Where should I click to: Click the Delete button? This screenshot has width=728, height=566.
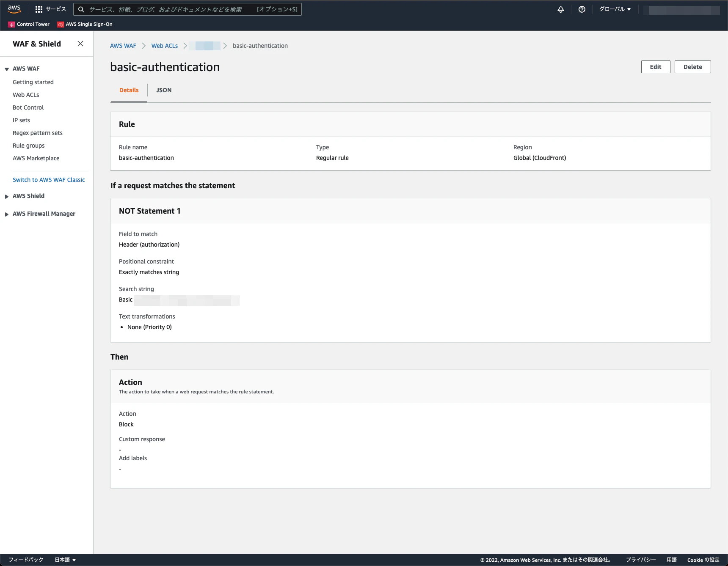pyautogui.click(x=692, y=67)
